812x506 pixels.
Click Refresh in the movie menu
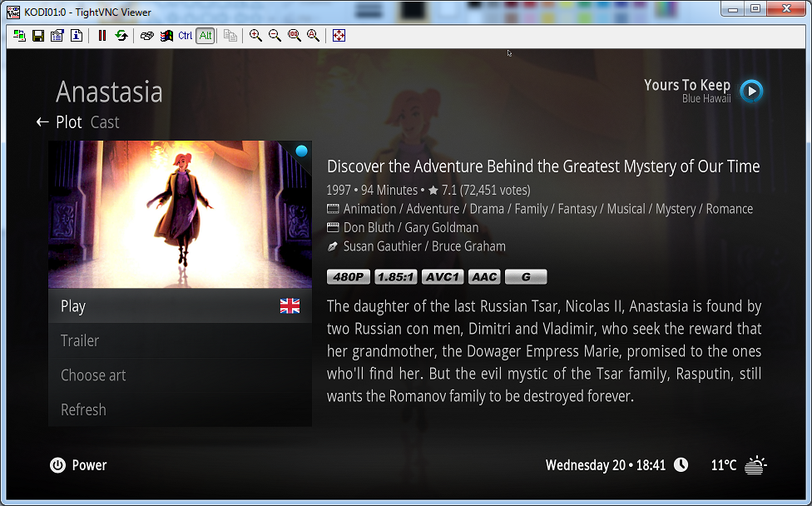(180, 409)
